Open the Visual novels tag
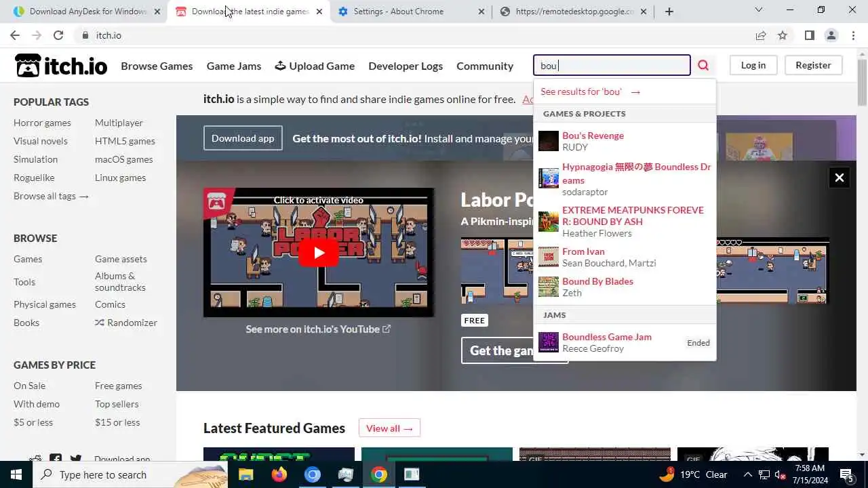868x488 pixels. pos(41,141)
